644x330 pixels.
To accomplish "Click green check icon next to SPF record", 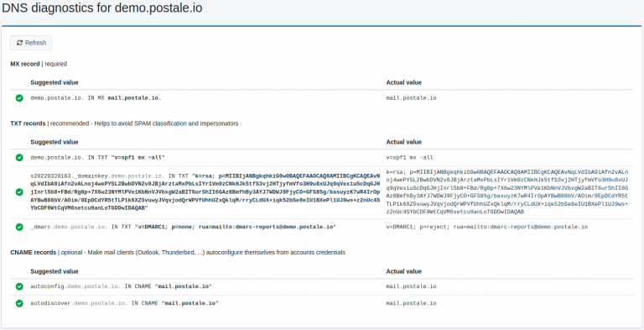I will click(x=19, y=158).
